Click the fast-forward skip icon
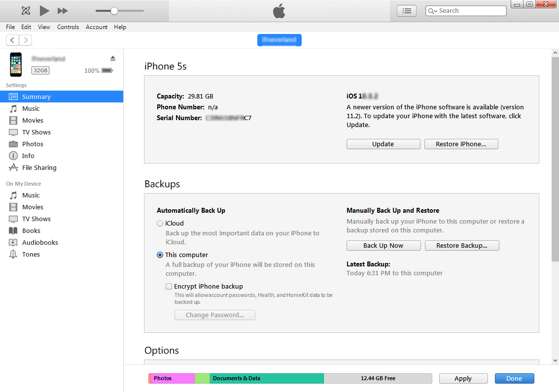Image resolution: width=559 pixels, height=392 pixels. point(63,10)
